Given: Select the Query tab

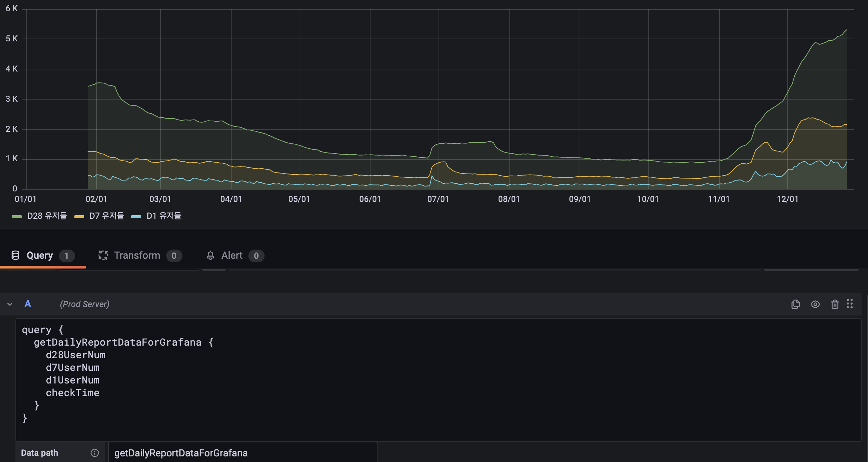Looking at the screenshot, I should (40, 255).
